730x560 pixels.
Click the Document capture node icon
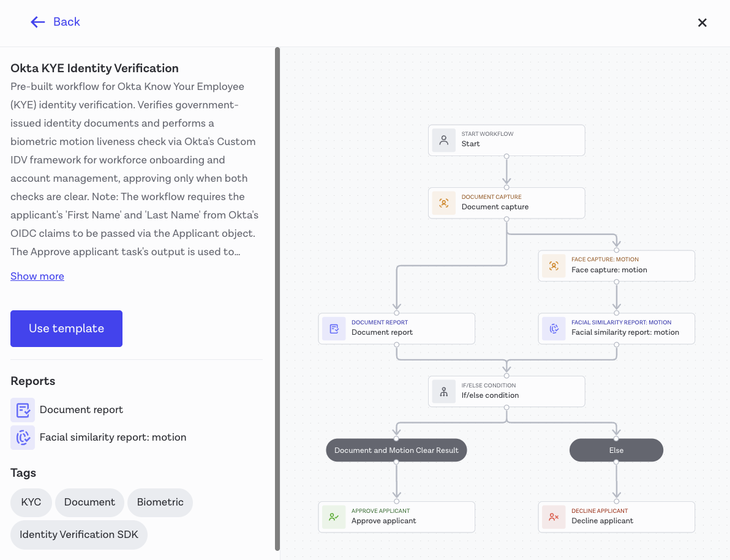(x=443, y=203)
